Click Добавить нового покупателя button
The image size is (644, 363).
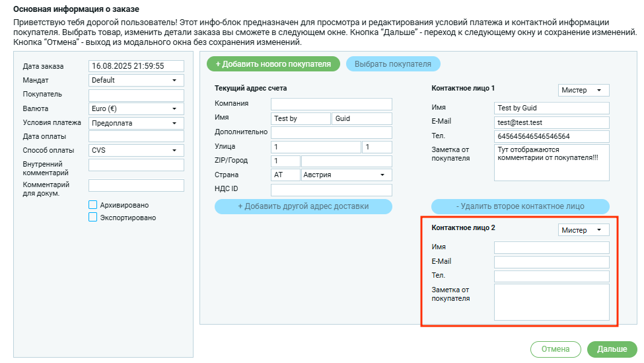click(273, 64)
